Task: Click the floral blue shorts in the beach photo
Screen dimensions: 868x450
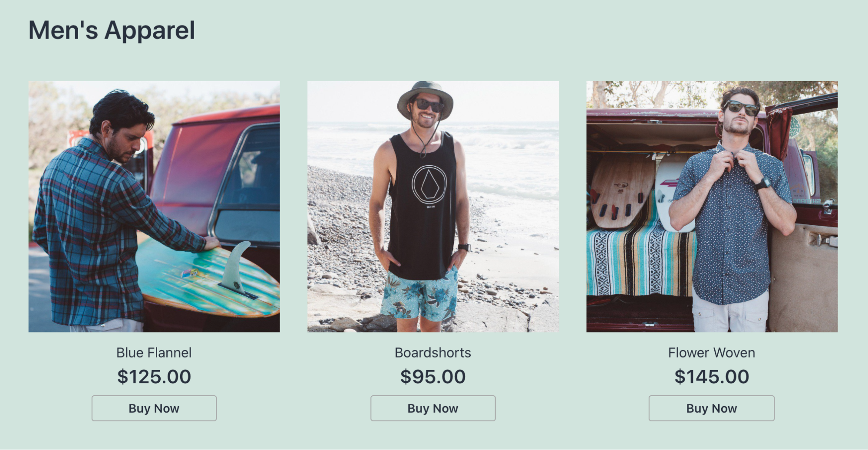Action: pos(419,295)
